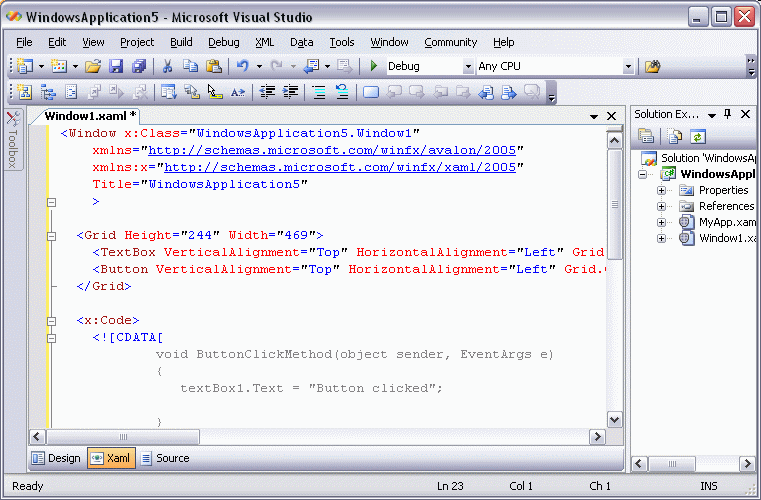Open the Toolbox side tab
The width and height of the screenshot is (761, 500).
13,140
